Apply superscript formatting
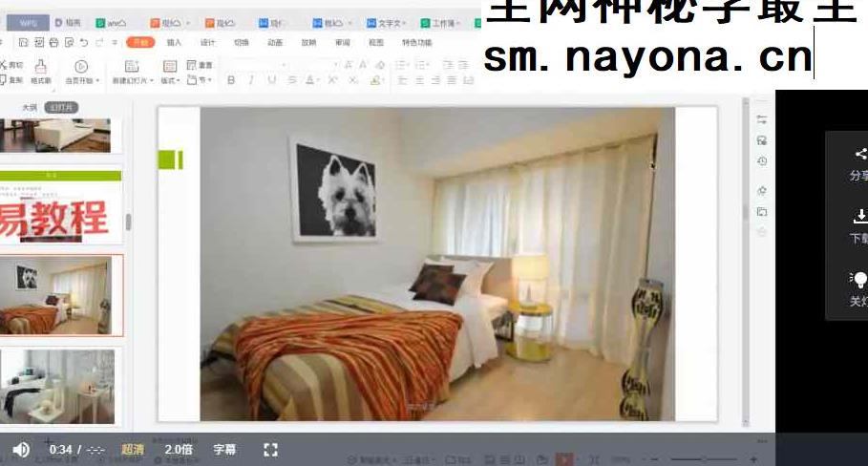Image resolution: width=868 pixels, height=466 pixels. (x=332, y=80)
